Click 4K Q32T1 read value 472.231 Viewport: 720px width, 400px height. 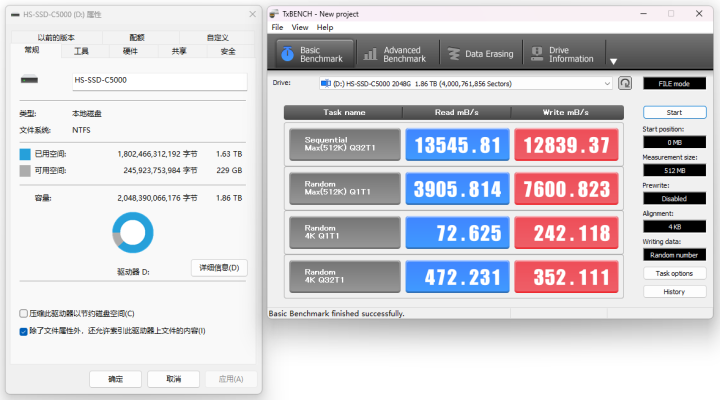[457, 277]
